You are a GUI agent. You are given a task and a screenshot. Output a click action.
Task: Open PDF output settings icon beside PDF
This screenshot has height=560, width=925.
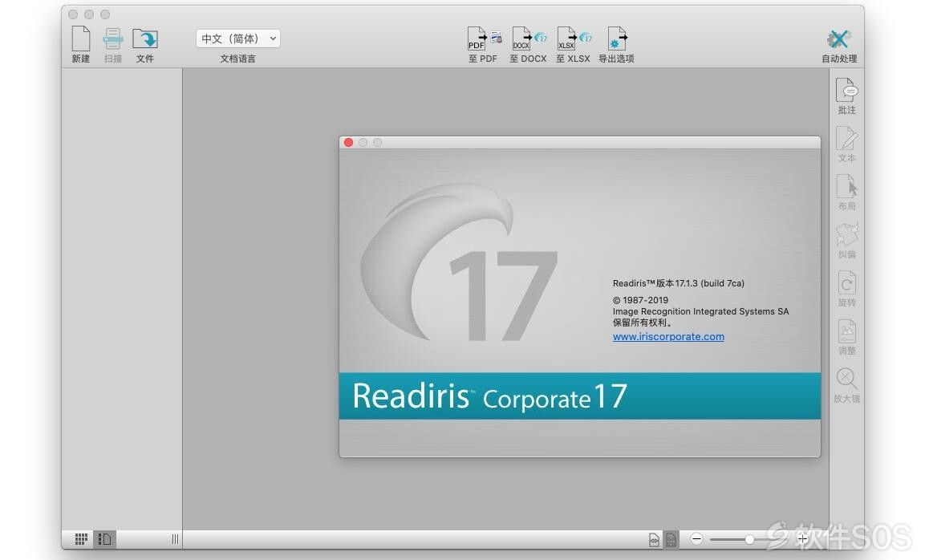497,38
